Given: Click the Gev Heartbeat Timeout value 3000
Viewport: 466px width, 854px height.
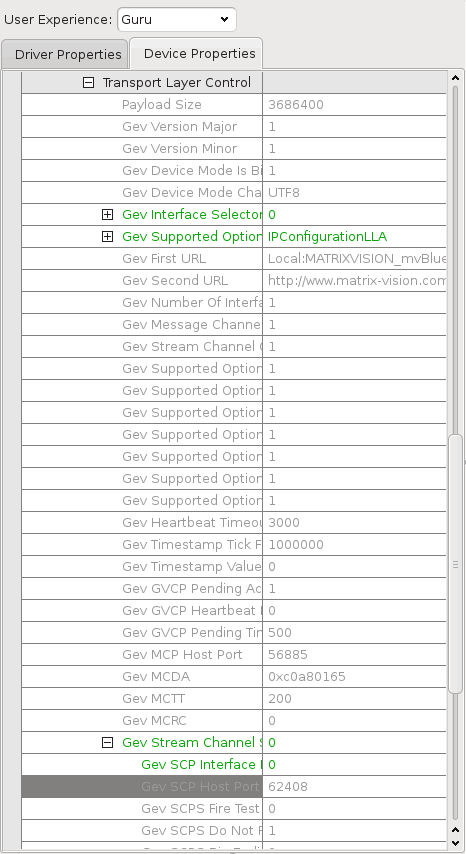Looking at the screenshot, I should [354, 523].
